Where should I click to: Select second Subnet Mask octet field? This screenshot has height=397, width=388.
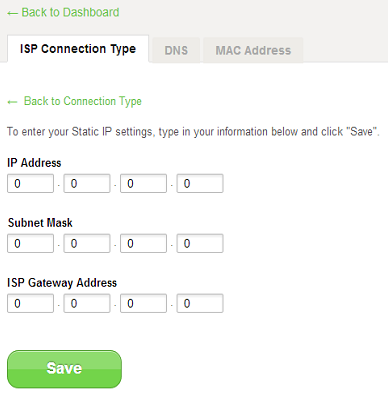coord(87,243)
